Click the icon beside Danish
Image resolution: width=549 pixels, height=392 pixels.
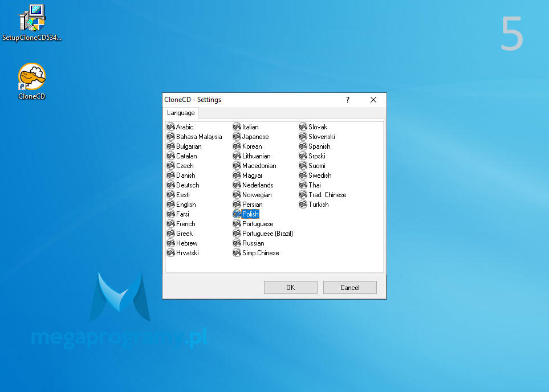[171, 175]
